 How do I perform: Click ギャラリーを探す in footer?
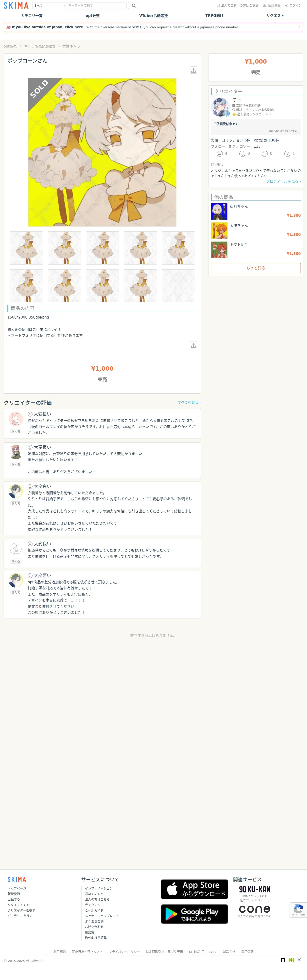pos(20,916)
